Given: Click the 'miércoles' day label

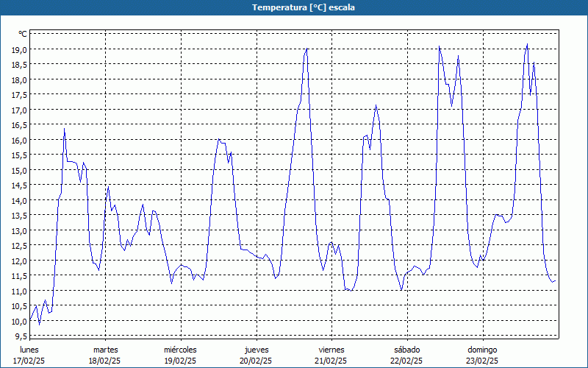Looking at the screenshot, I should 180,350.
